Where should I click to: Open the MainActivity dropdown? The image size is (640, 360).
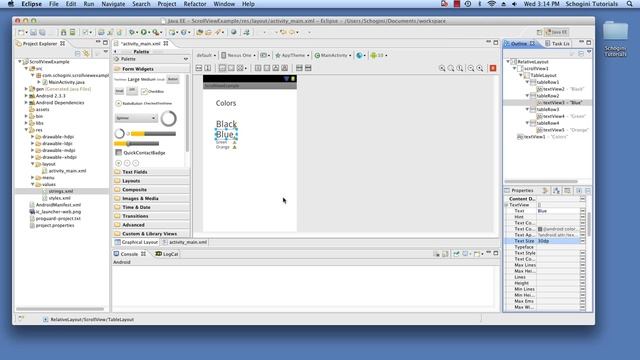[x=333, y=55]
